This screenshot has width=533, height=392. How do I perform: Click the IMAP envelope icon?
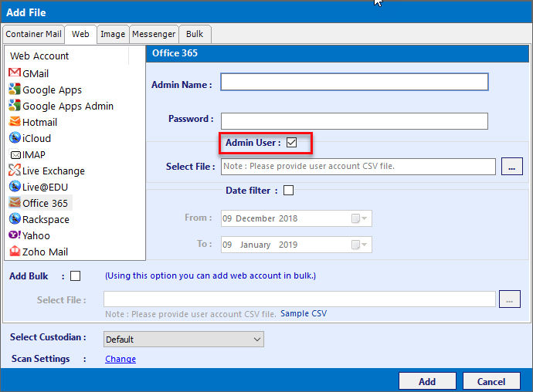[x=15, y=155]
